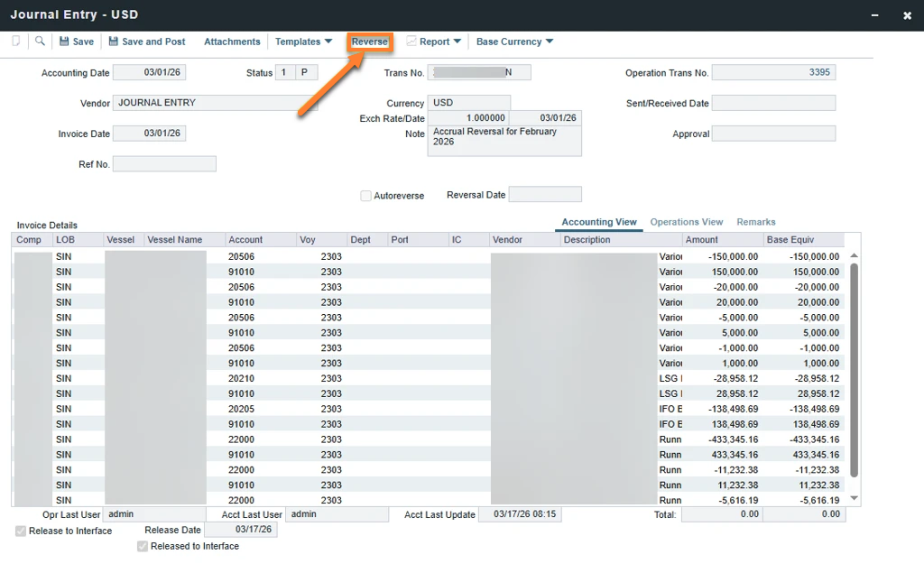Image resolution: width=924 pixels, height=573 pixels.
Task: Click the Description column header
Action: point(620,240)
